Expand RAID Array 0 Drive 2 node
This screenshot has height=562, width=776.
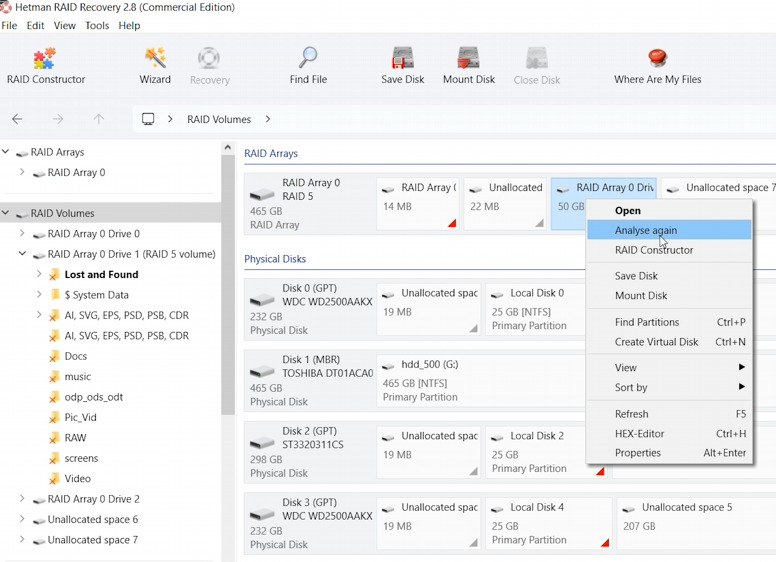pos(22,498)
